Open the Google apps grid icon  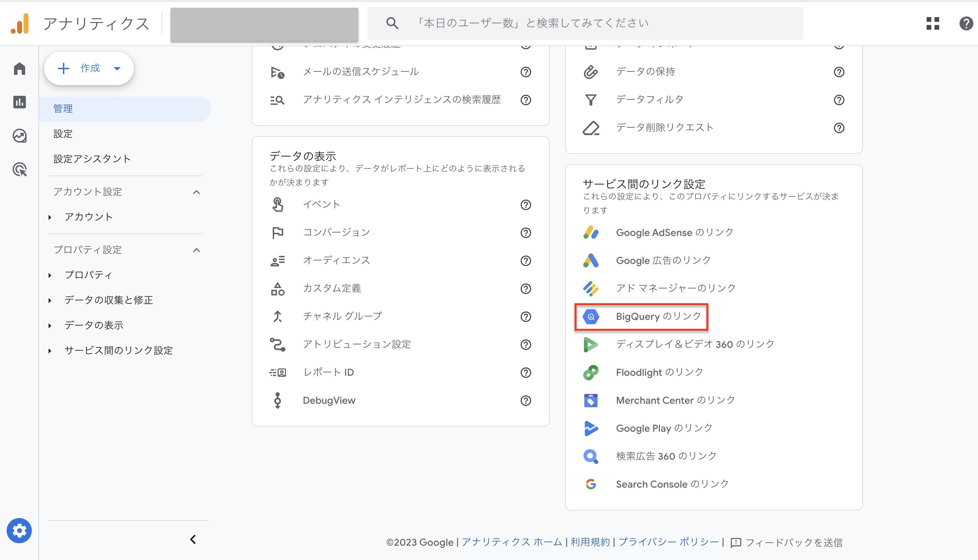coord(933,23)
